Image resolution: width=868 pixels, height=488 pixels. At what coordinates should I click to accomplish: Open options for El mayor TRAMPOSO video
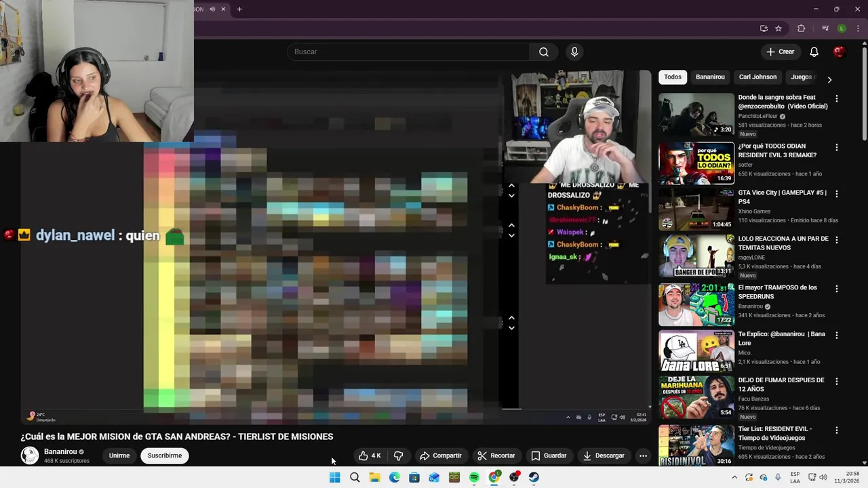836,289
